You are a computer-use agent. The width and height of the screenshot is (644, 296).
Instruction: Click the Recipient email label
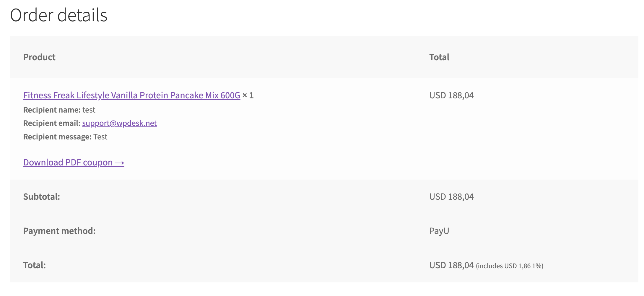click(x=52, y=123)
